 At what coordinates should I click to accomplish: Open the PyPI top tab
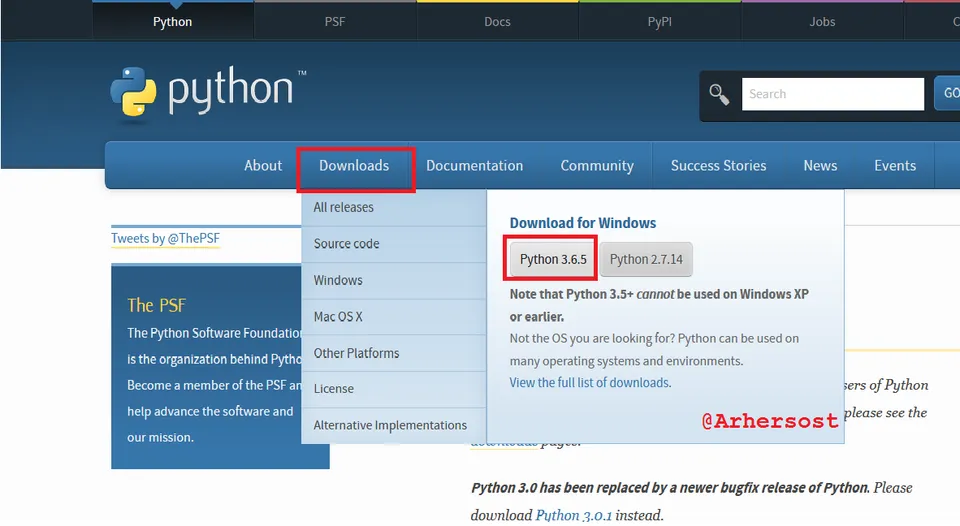(x=659, y=21)
